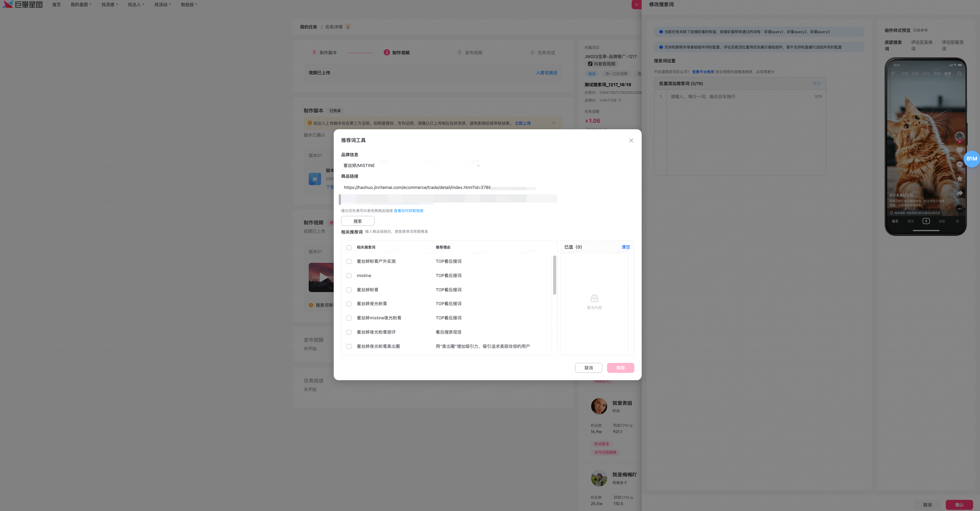
Task: Toggle select-all checkbox beside 相关搜索词
Action: tap(349, 247)
